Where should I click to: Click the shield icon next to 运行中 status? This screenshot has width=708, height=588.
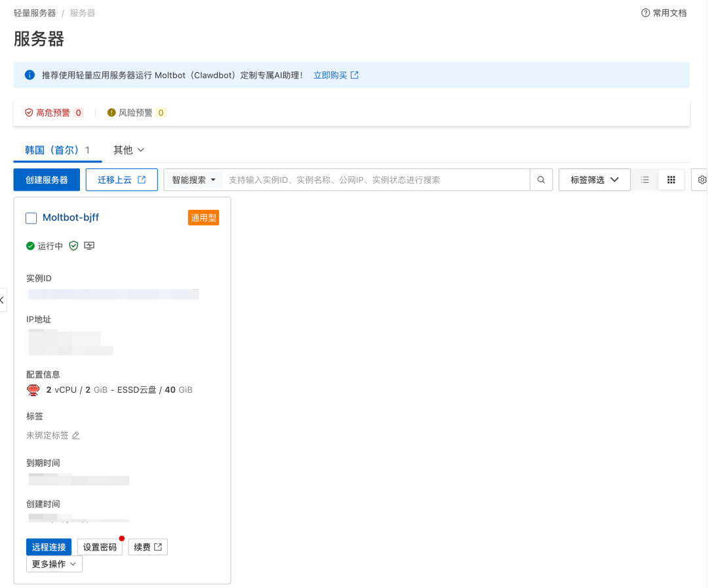click(73, 245)
